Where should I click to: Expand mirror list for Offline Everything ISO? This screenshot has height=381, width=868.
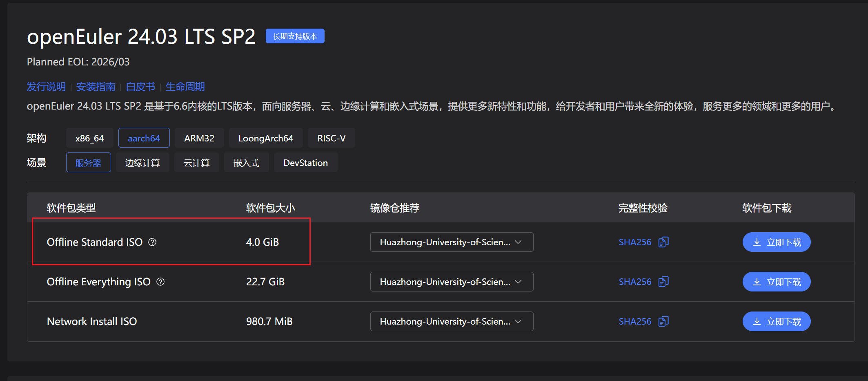tap(451, 282)
